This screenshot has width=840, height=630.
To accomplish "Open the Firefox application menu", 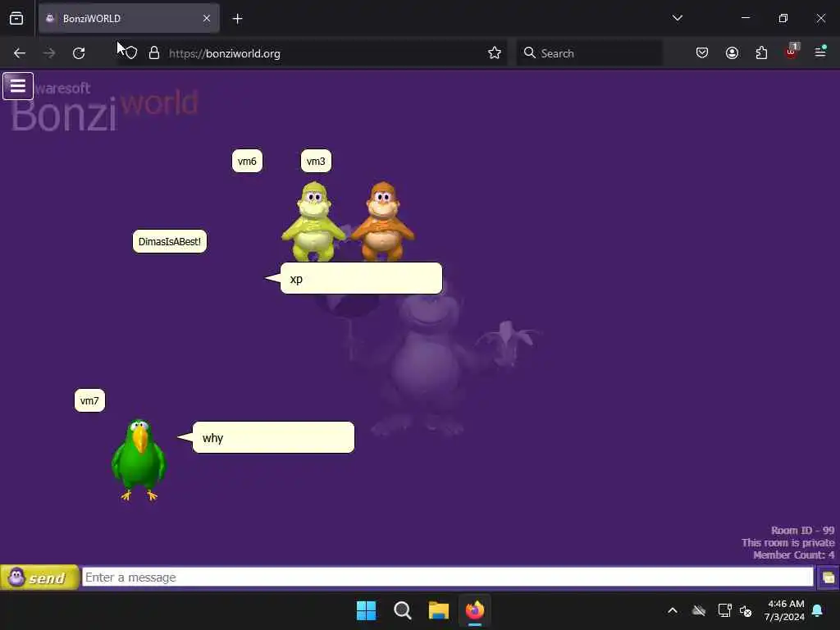I will [820, 52].
